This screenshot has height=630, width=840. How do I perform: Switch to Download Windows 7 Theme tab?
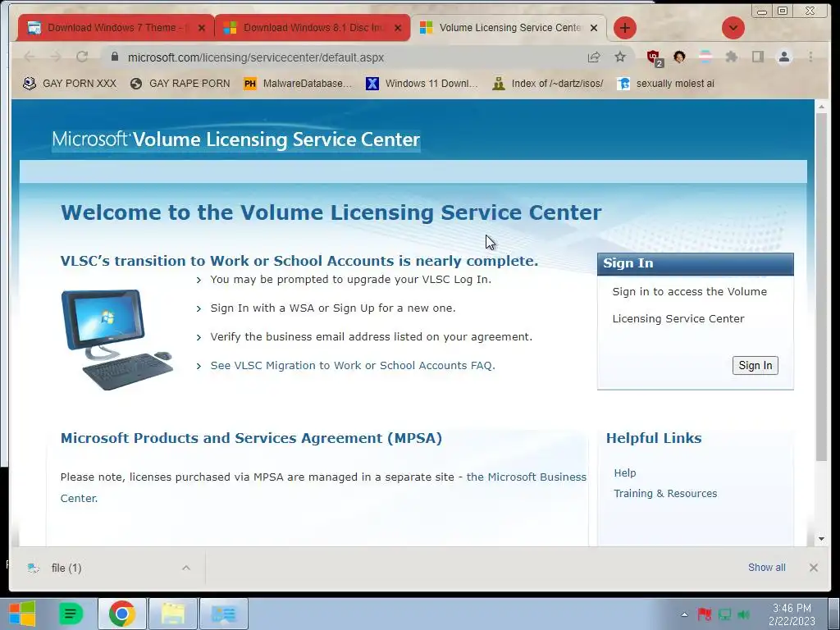116,27
